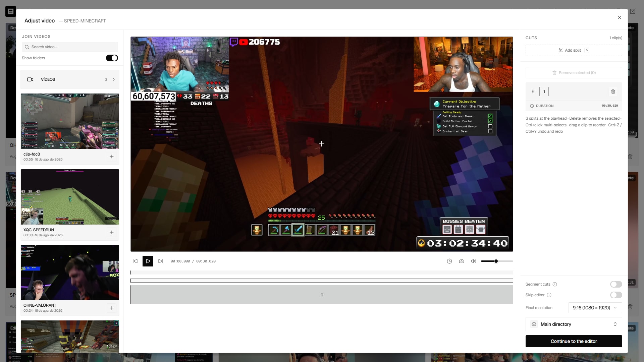Add OHNE-VALORANT video with plus button
This screenshot has width=644, height=362.
point(112,308)
